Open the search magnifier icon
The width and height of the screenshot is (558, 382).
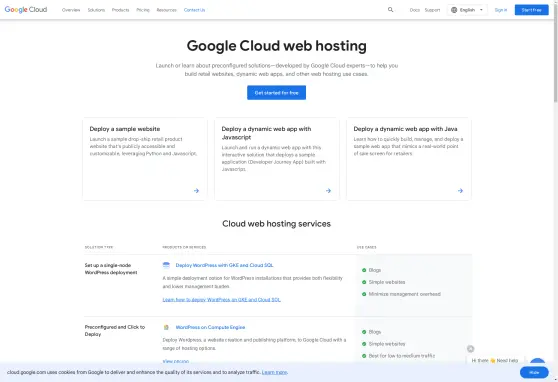(390, 10)
